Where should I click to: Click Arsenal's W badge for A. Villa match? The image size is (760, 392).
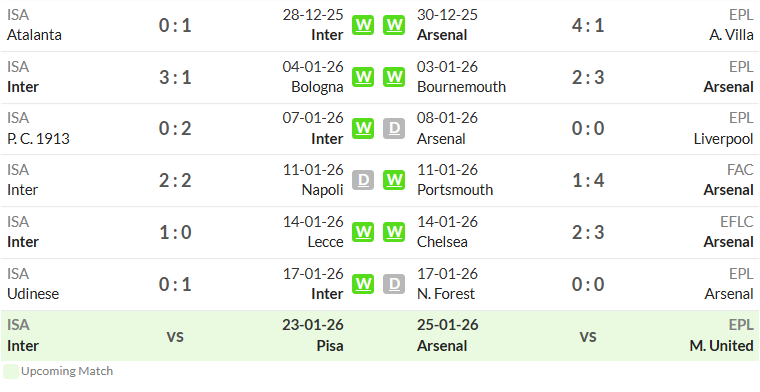point(394,25)
